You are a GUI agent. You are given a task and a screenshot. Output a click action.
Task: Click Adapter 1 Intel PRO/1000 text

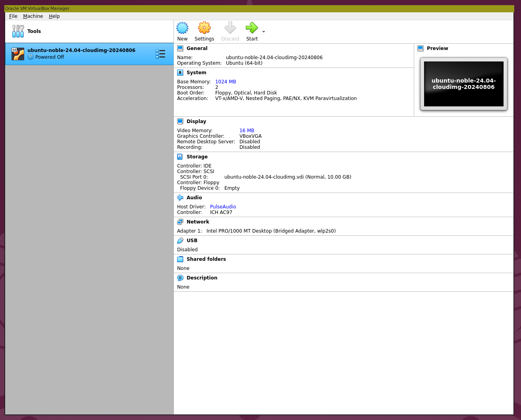tap(271, 231)
